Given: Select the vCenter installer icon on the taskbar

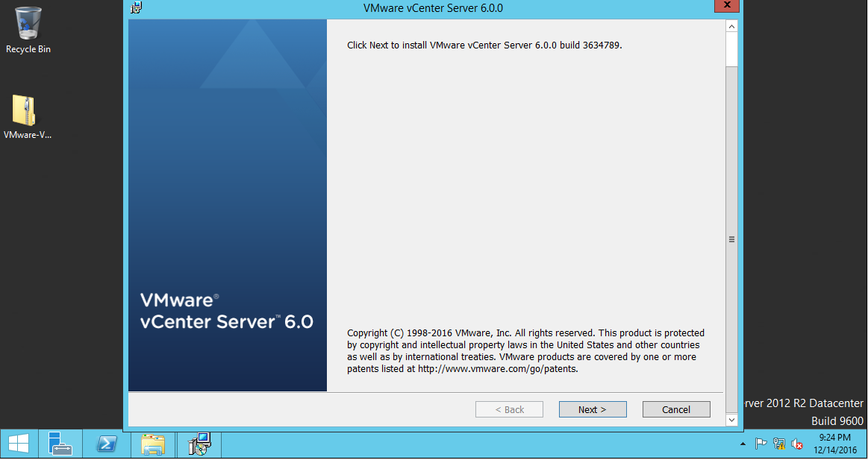Looking at the screenshot, I should pos(198,444).
